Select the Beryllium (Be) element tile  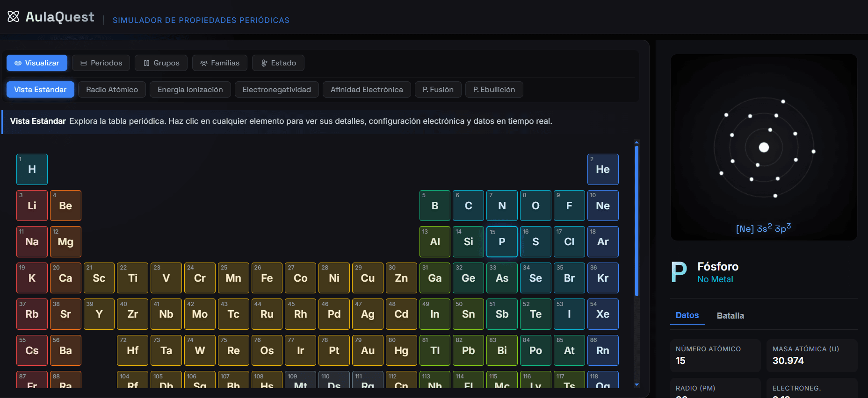(65, 206)
